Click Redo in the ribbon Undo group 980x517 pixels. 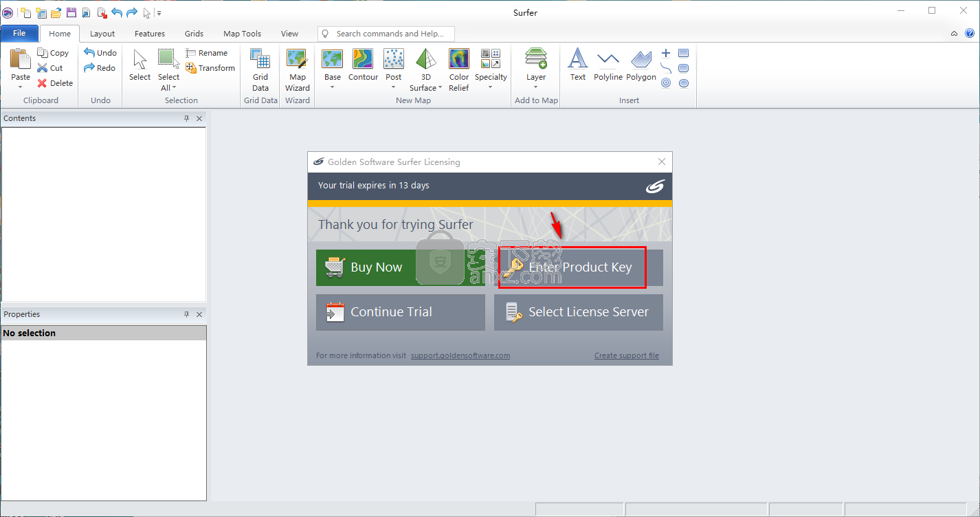click(100, 68)
